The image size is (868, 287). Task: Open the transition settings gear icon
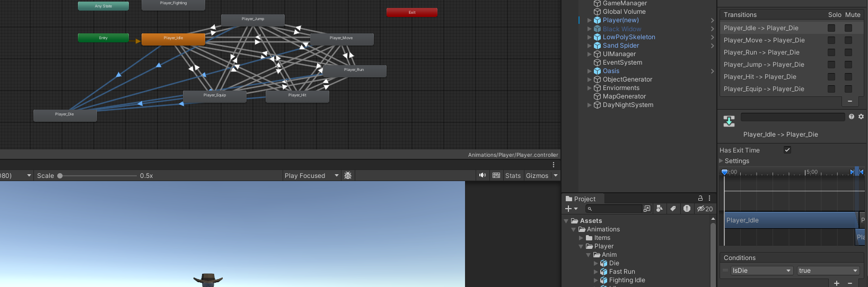tap(861, 116)
